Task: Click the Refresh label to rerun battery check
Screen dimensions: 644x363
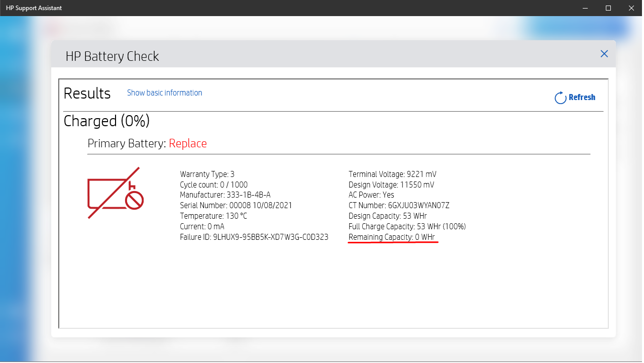Action: [x=581, y=98]
